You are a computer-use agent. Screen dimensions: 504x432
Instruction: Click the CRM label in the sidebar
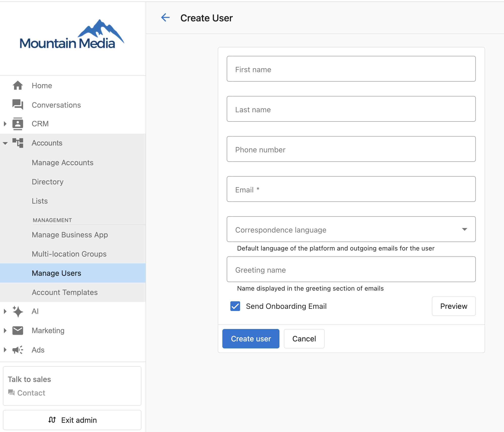pos(40,124)
